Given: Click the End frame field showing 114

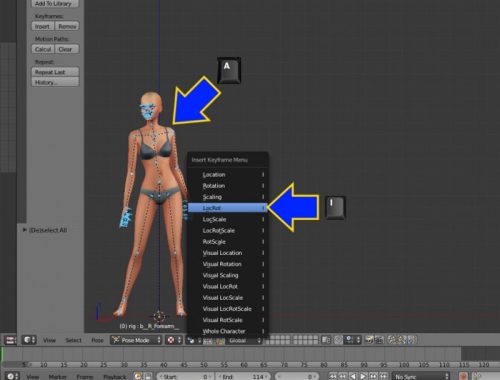Looking at the screenshot, I should coord(244,377).
